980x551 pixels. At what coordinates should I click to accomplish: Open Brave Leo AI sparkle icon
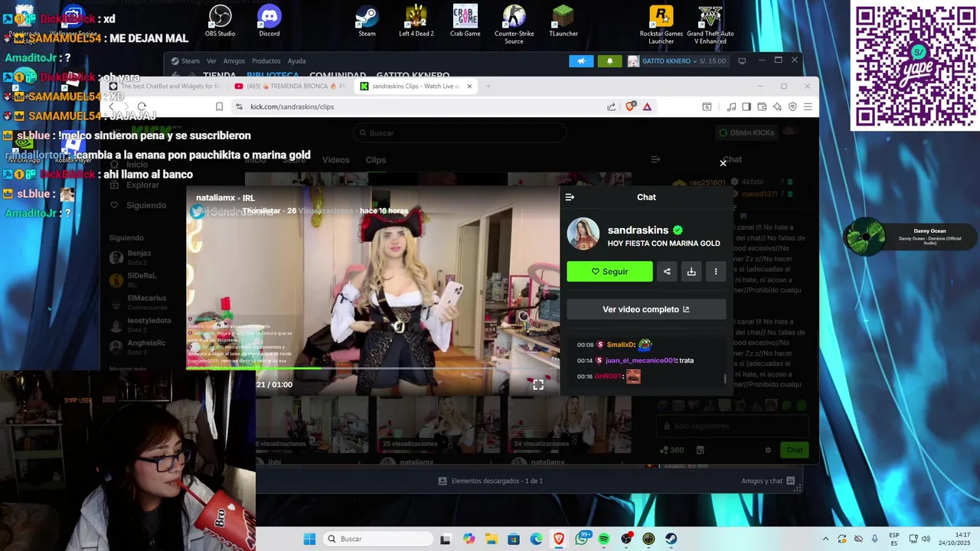coord(777,106)
